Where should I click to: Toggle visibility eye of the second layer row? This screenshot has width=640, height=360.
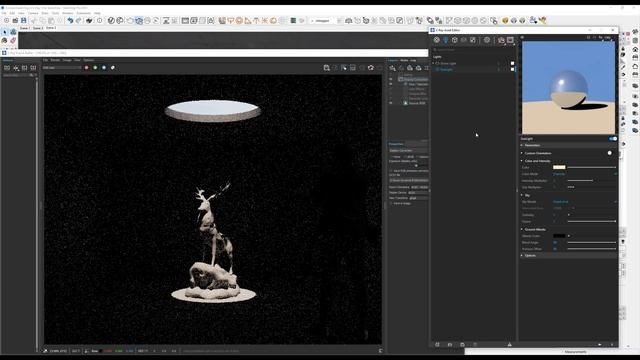pyautogui.click(x=391, y=84)
